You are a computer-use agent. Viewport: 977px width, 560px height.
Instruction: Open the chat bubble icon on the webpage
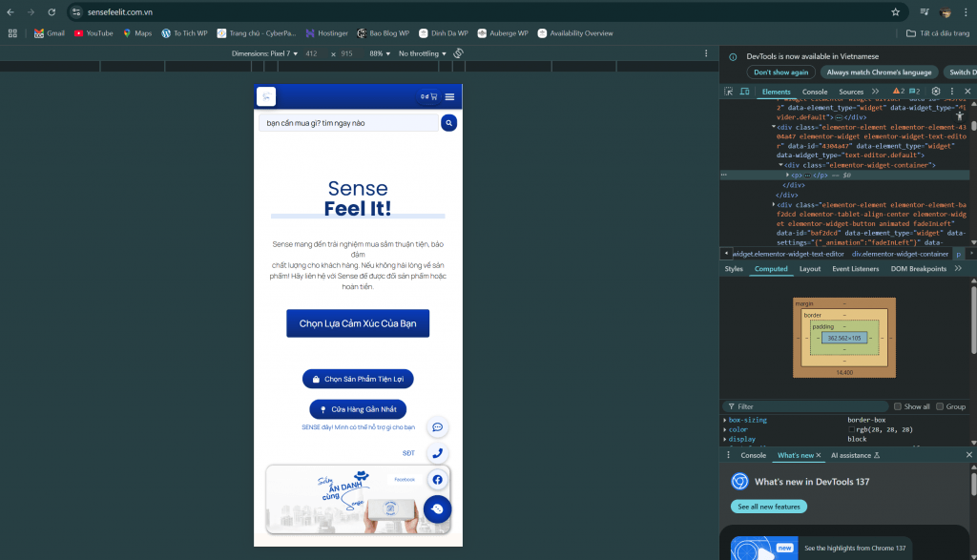pyautogui.click(x=437, y=426)
